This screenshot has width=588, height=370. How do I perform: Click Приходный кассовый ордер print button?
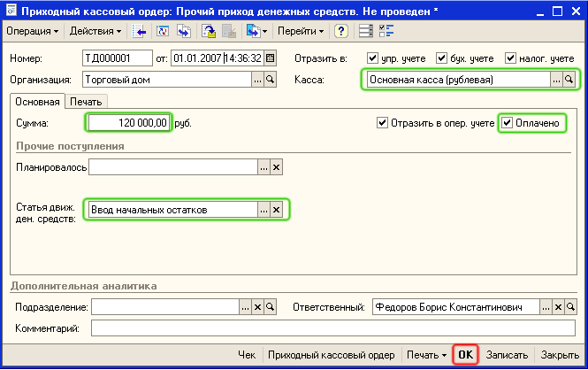331,355
